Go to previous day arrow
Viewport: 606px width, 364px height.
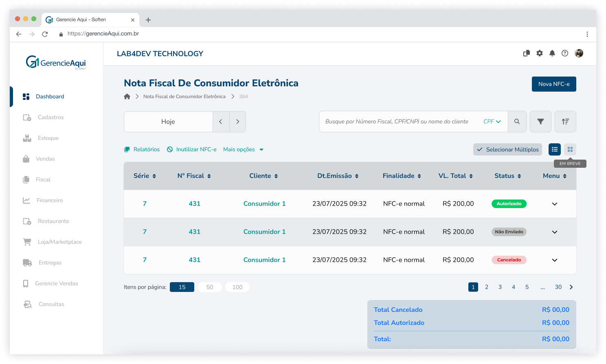coord(221,122)
